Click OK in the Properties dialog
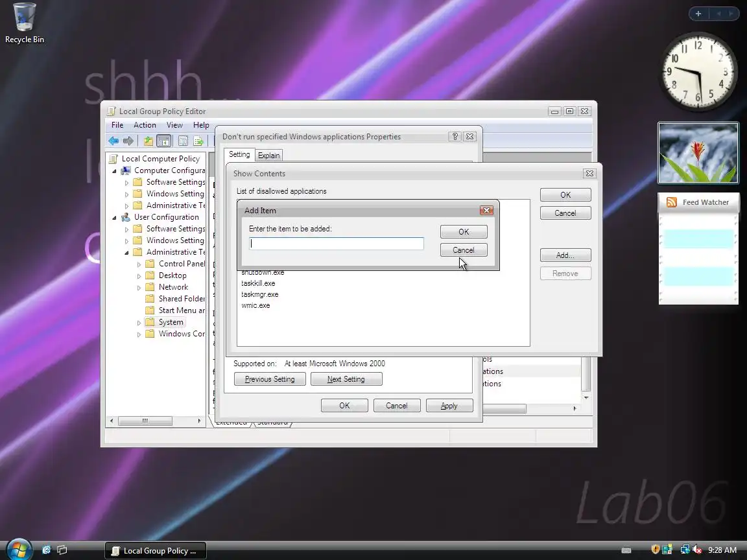The height and width of the screenshot is (560, 747). [x=344, y=406]
